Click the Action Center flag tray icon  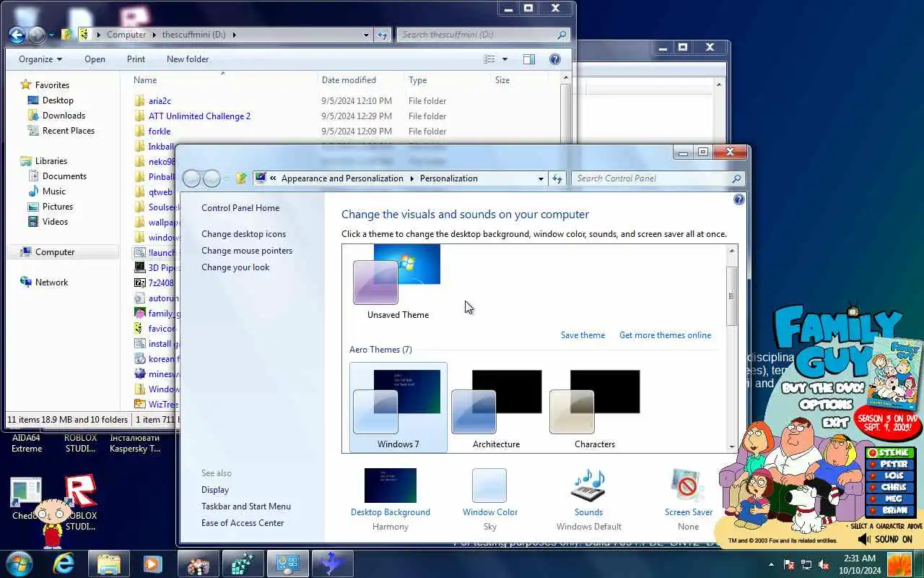tap(789, 564)
